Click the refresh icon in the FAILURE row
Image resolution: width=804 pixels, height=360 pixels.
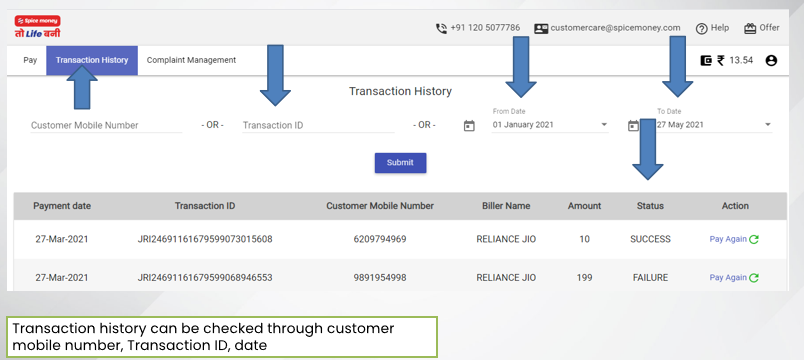pos(754,278)
